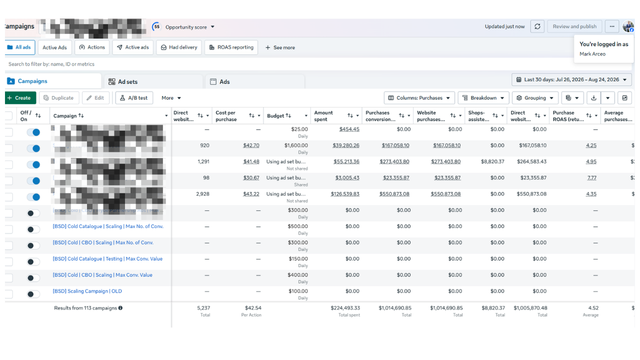Open the Grouping dropdown
The width and height of the screenshot is (640, 360).
coord(535,98)
